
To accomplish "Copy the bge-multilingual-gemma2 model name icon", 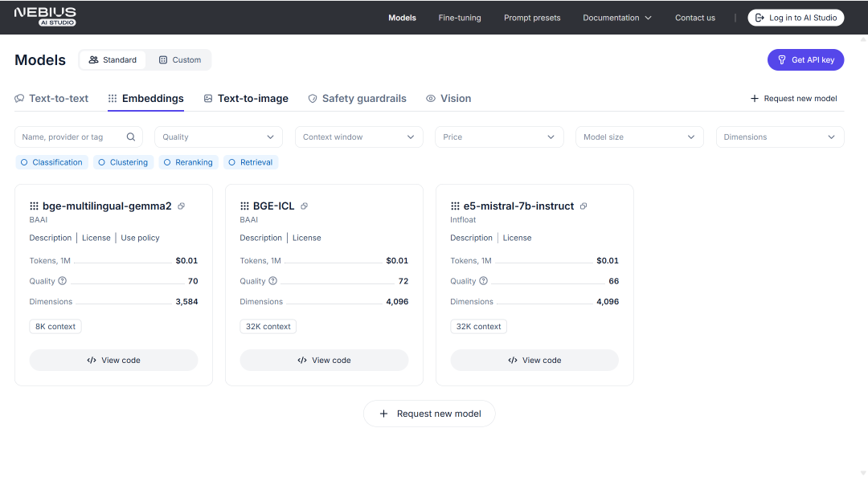I will click(181, 206).
